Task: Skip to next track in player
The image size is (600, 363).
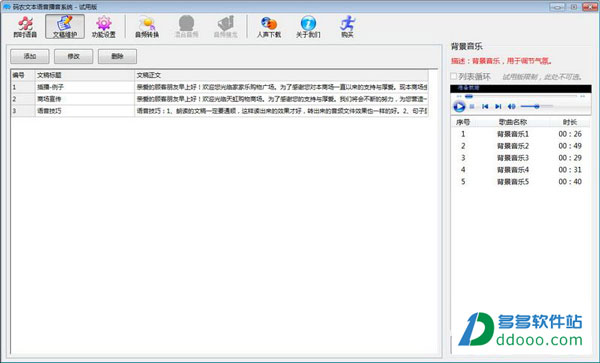Action: pos(498,106)
